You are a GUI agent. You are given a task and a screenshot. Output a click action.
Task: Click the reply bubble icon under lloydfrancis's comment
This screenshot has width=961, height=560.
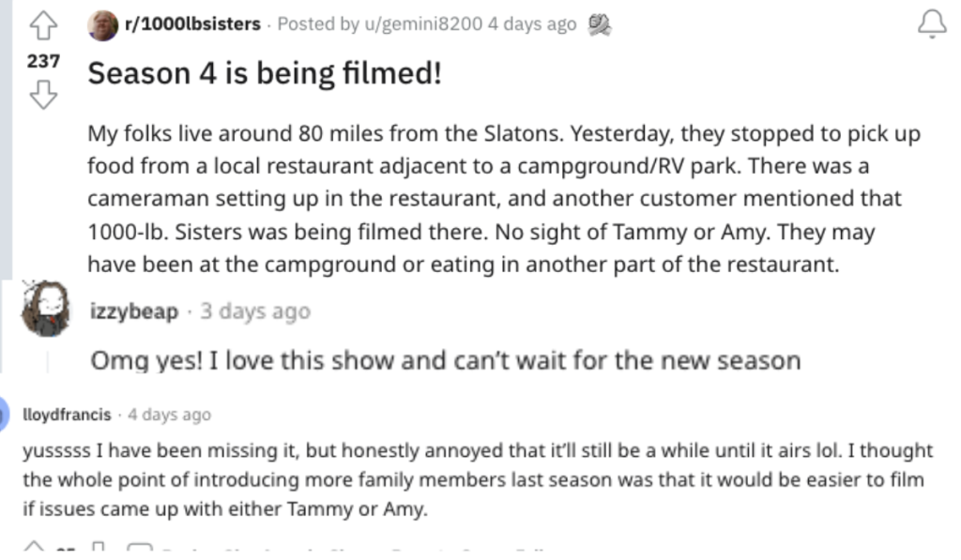pyautogui.click(x=140, y=548)
